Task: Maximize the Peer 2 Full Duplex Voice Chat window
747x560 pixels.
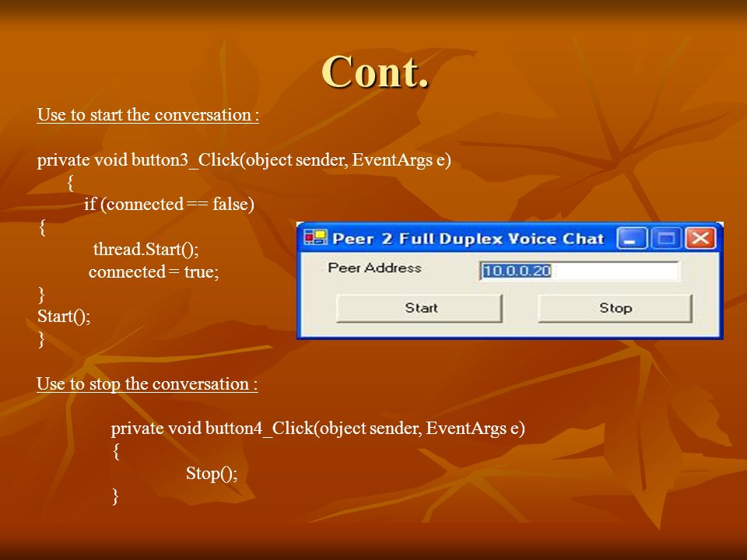Action: click(665, 238)
